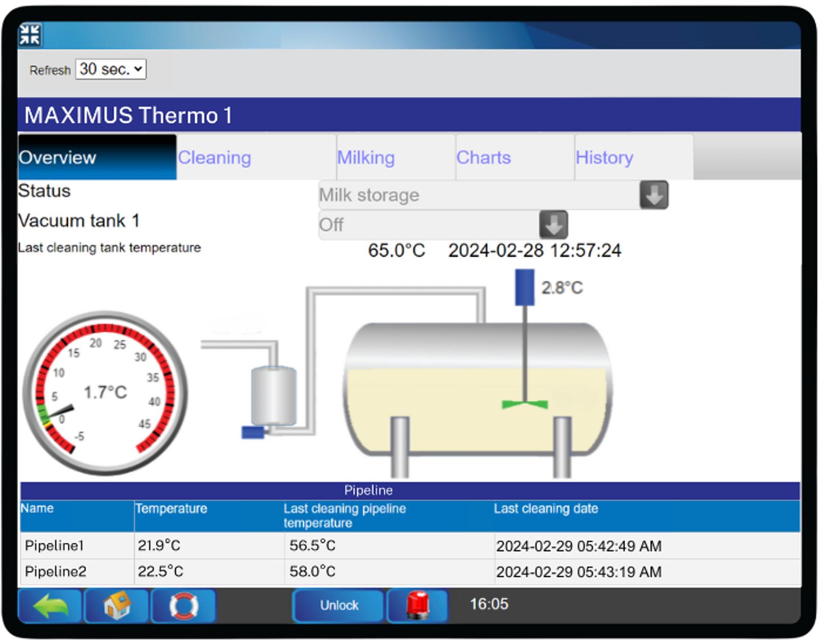This screenshot has width=822, height=644.
Task: Expand the Milk storage status dropdown
Action: click(x=653, y=196)
